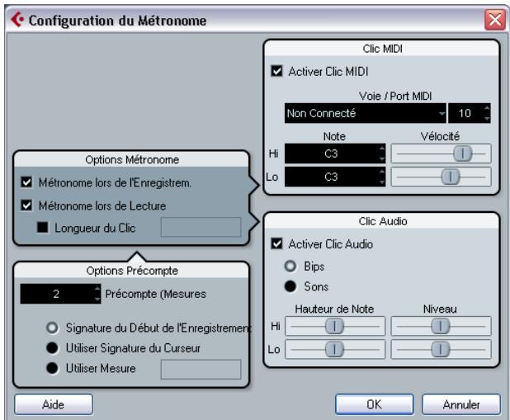Close the Configuration du Métronome dialog
Viewport: 510px width, 420px height.
click(494, 20)
